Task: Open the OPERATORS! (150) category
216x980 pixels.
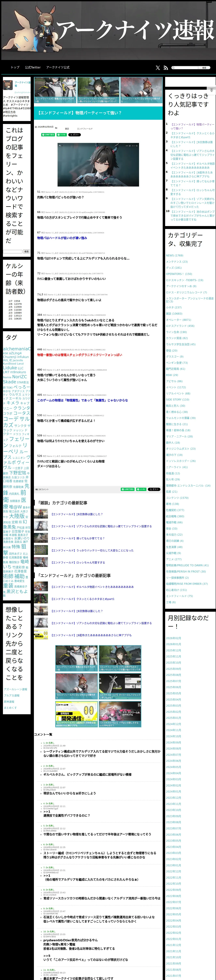Action: pos(179,274)
